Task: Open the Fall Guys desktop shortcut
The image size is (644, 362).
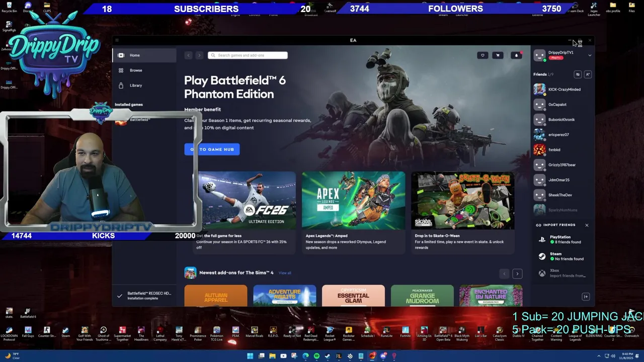Action: [28, 332]
